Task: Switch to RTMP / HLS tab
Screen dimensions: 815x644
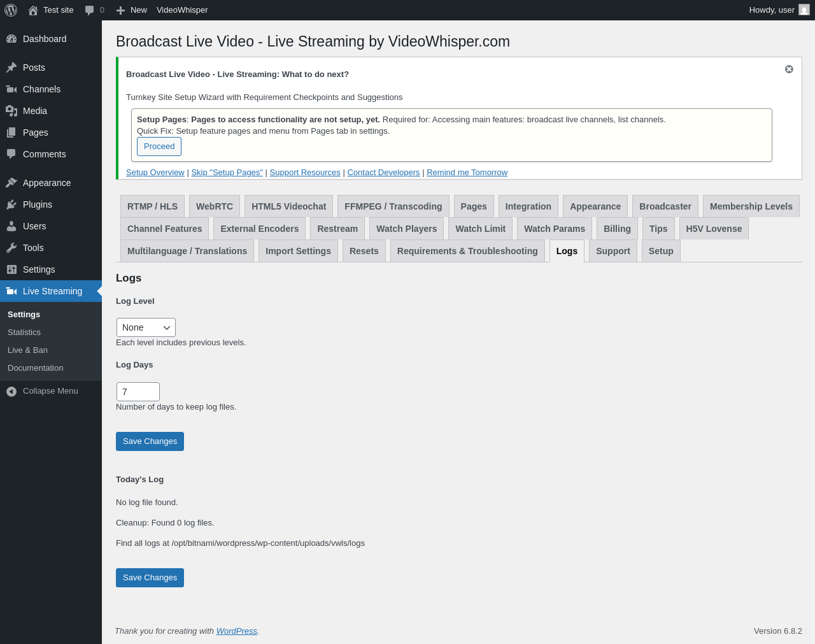Action: [152, 206]
